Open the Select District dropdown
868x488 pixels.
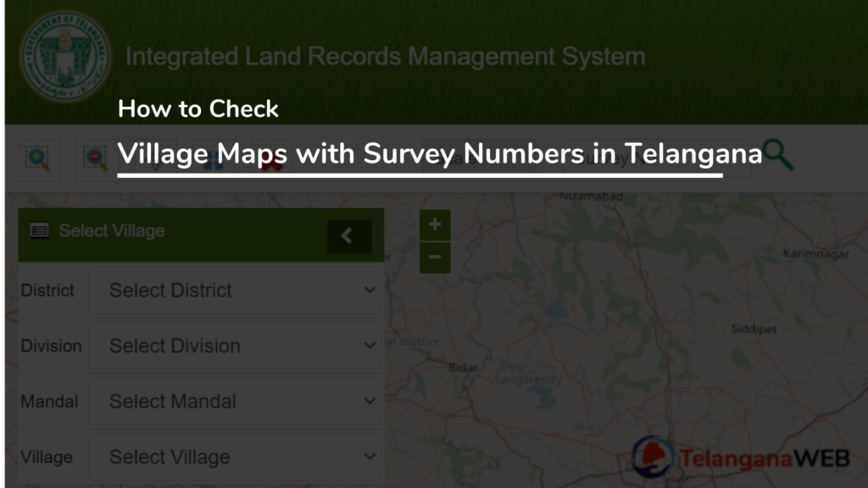click(236, 291)
